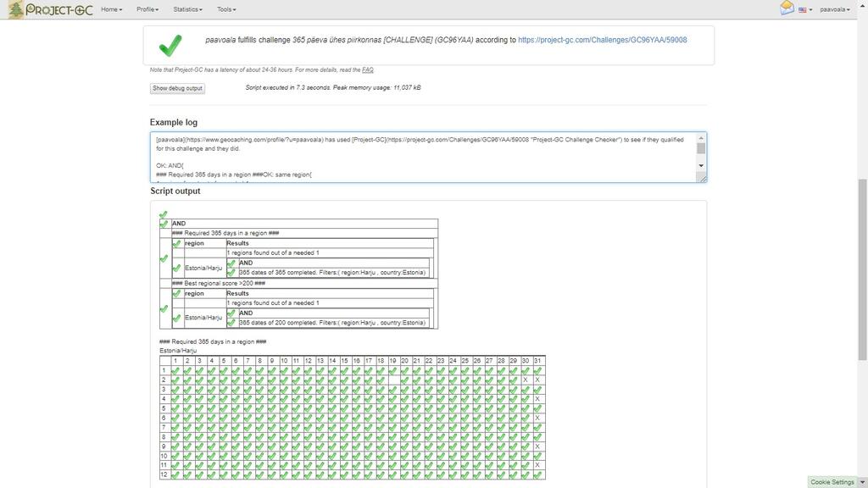The image size is (868, 488).
Task: Click the X mark for month 11, day 31
Action: tap(537, 465)
